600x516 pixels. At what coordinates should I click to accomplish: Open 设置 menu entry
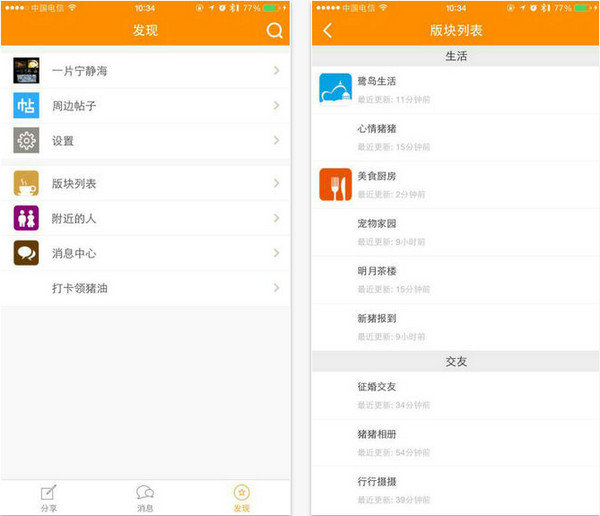coord(145,140)
